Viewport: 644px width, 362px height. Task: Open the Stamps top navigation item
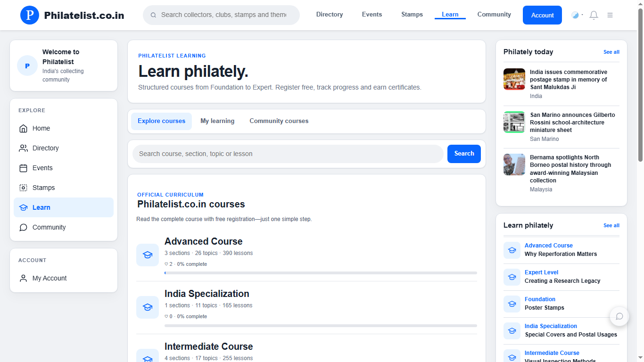pos(412,15)
